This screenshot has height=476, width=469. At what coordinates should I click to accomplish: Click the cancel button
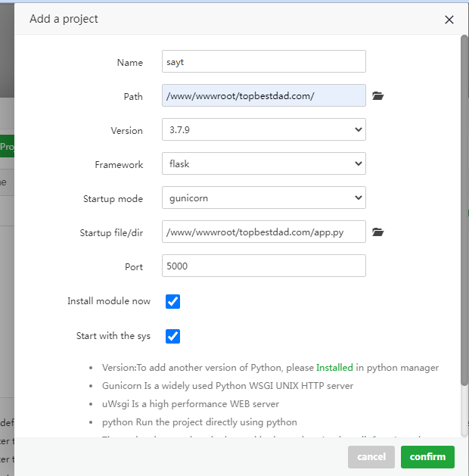pos(371,457)
